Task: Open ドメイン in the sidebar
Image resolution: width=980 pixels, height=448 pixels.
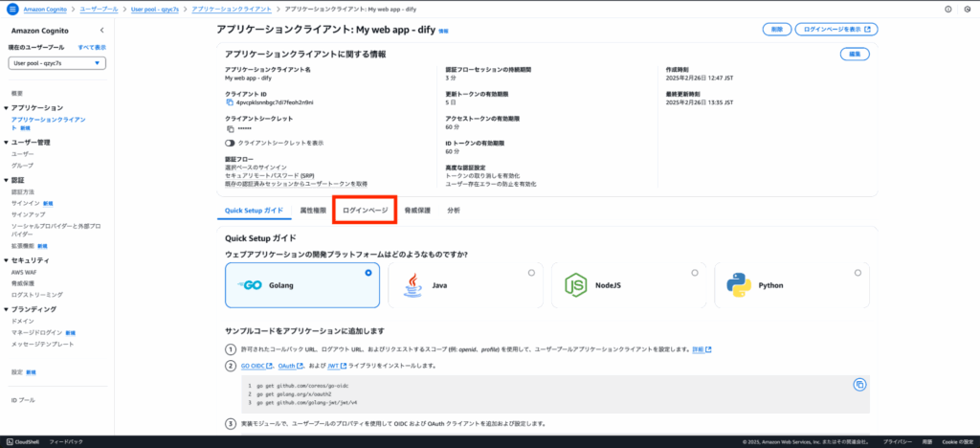Action: pos(23,321)
